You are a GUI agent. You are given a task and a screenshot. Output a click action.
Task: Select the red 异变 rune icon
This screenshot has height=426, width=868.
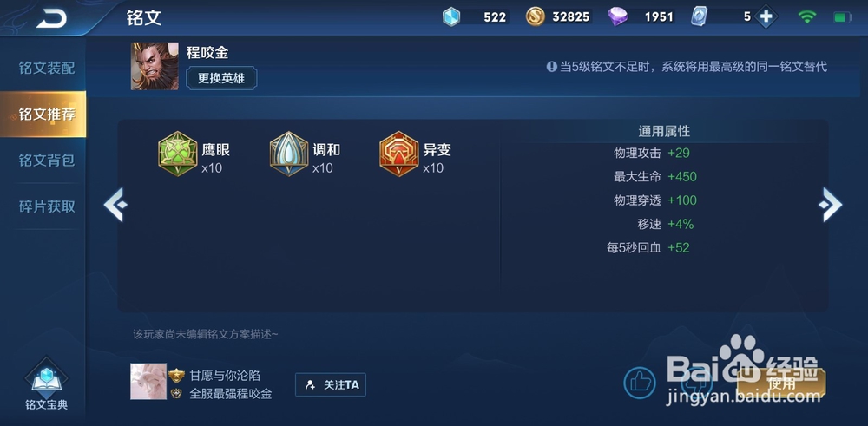tap(399, 154)
